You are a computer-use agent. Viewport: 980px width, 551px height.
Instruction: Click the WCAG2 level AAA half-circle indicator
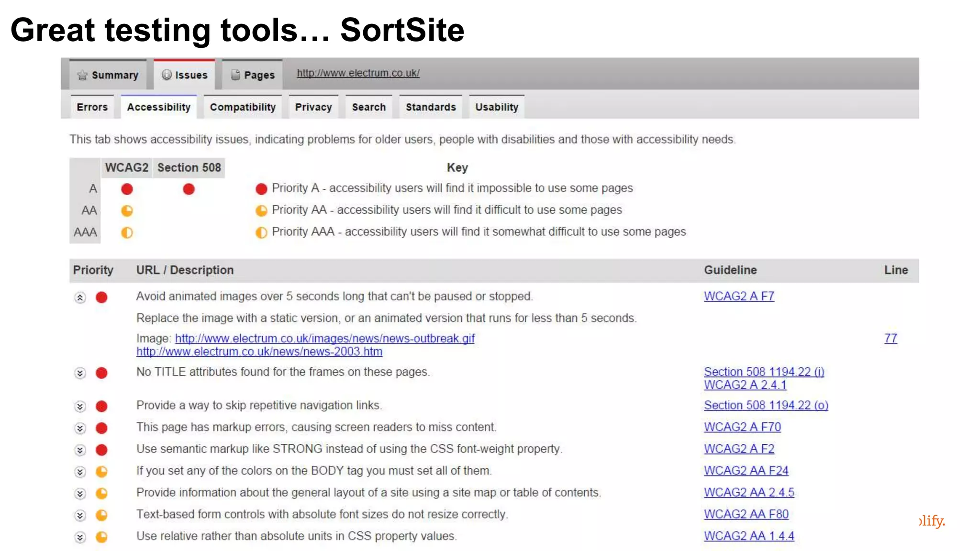[x=127, y=232]
